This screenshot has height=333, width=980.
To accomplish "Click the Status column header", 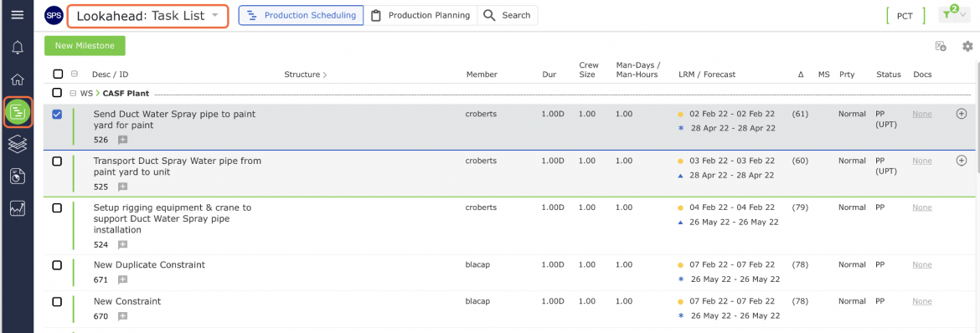I will coord(888,74).
